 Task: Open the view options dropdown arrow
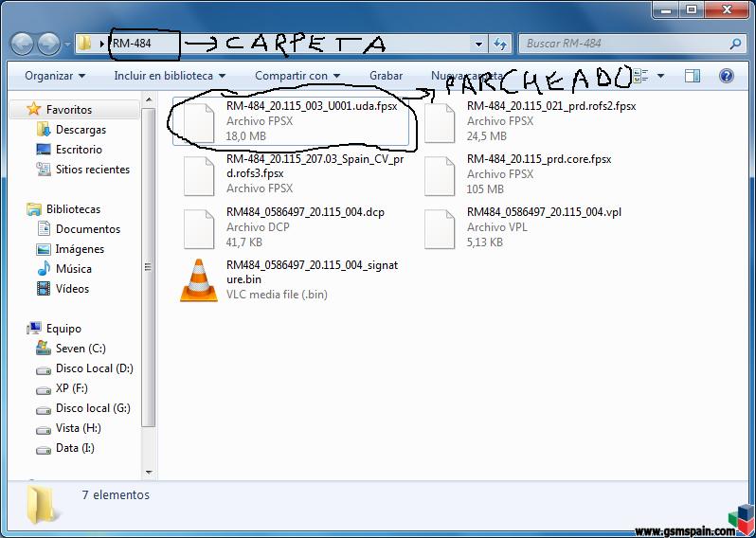[660, 76]
